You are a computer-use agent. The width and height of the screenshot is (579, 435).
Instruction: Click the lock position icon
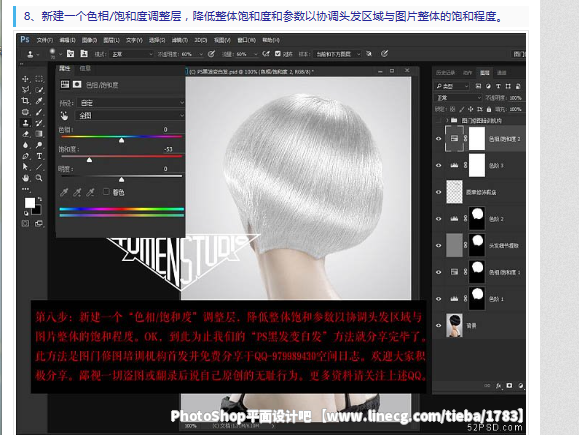click(x=470, y=109)
